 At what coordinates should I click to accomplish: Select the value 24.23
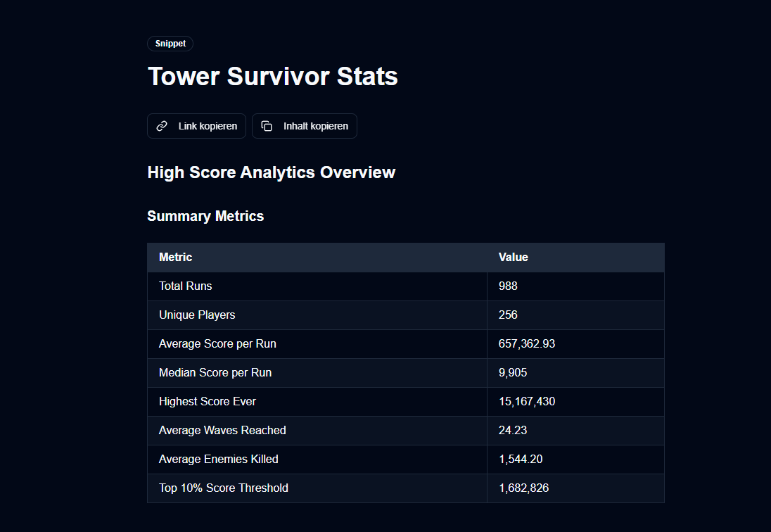[513, 431]
